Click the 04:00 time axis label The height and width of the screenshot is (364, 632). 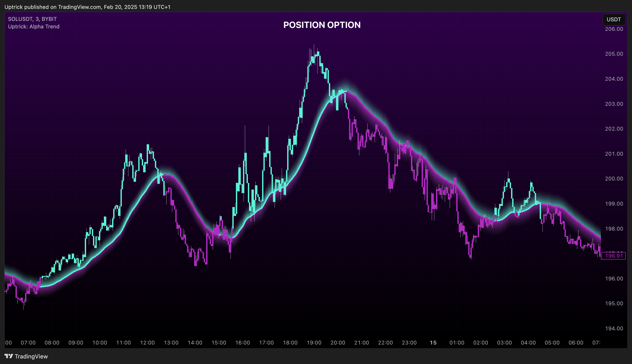(x=528, y=342)
